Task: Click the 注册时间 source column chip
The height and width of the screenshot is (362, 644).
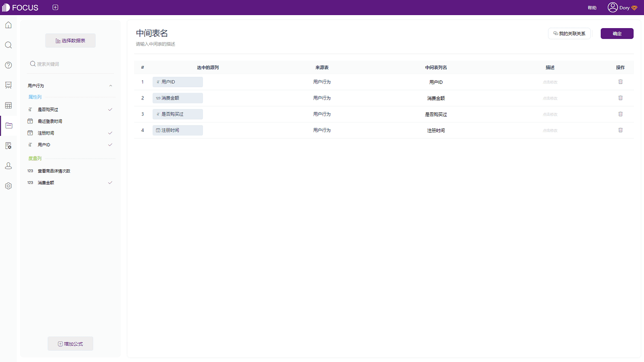Action: pyautogui.click(x=178, y=130)
